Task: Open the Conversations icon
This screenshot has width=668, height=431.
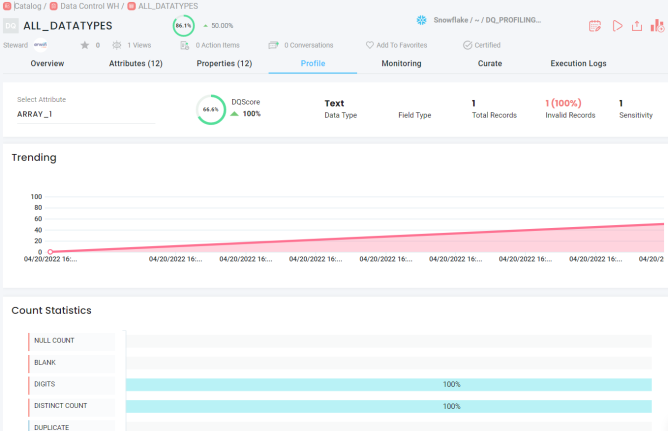Action: click(274, 45)
